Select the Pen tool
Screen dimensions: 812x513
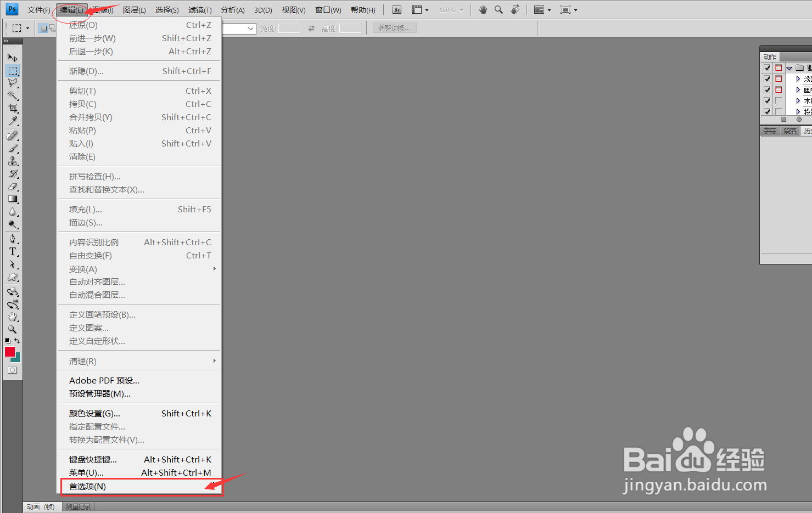12,239
